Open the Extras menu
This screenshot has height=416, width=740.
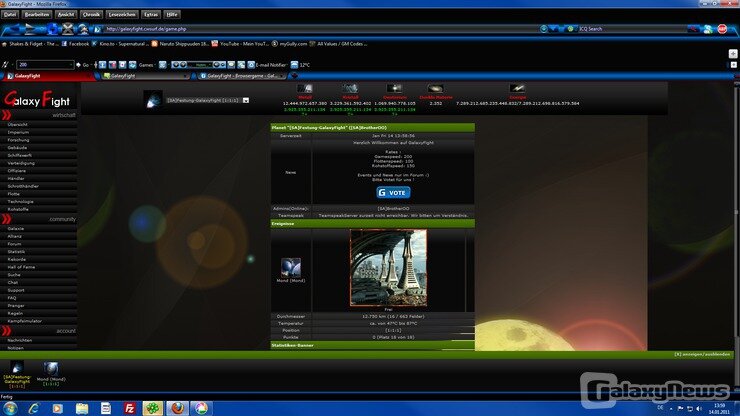coord(151,15)
